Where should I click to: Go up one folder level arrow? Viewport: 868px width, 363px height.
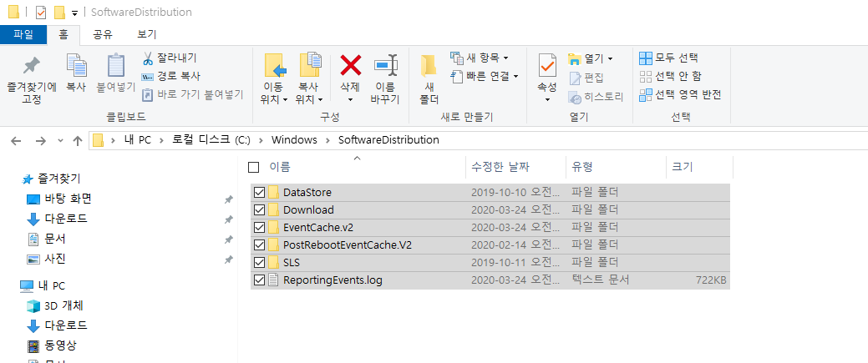78,140
